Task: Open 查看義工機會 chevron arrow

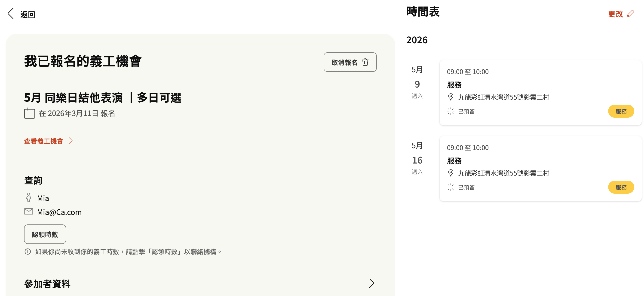Action: pos(71,141)
